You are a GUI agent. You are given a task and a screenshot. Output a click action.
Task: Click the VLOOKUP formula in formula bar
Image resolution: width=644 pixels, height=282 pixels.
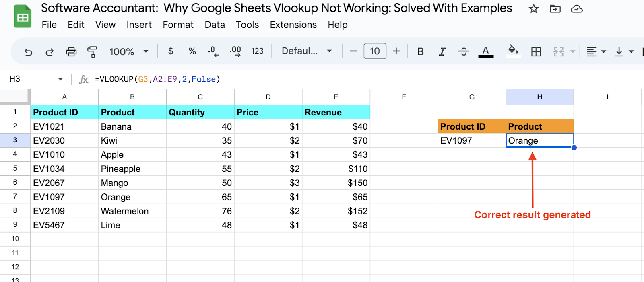click(x=157, y=79)
